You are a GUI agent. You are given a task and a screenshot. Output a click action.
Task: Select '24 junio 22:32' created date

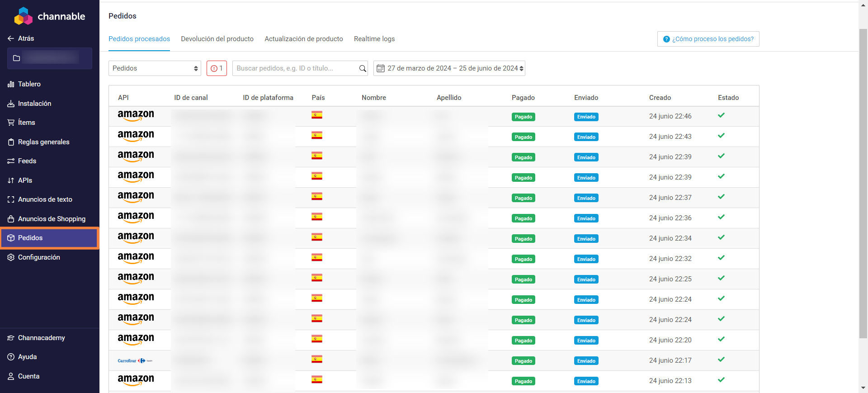670,259
